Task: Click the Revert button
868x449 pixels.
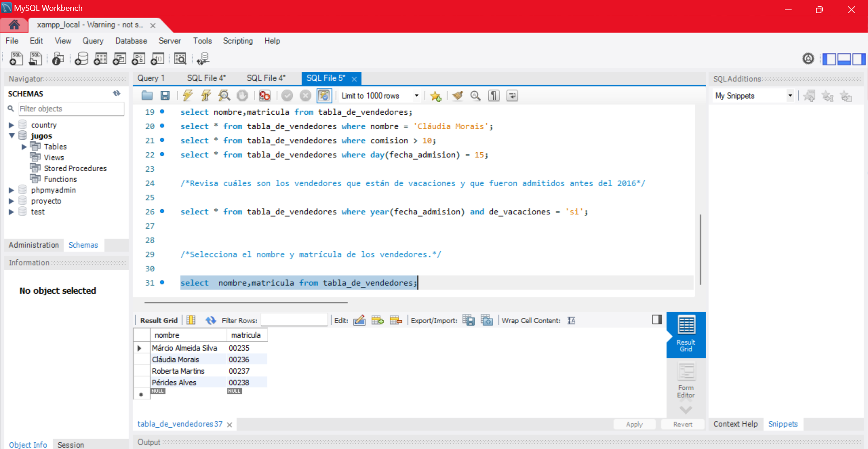Action: tap(683, 424)
